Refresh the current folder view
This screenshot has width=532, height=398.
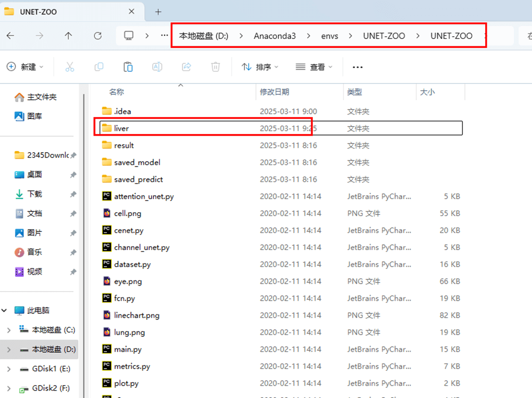(97, 36)
